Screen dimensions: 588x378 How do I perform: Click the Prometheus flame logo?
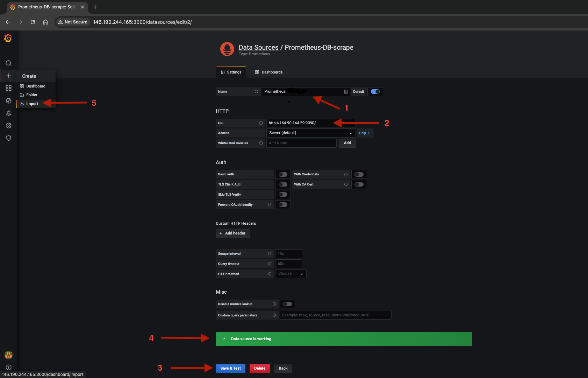coord(227,49)
